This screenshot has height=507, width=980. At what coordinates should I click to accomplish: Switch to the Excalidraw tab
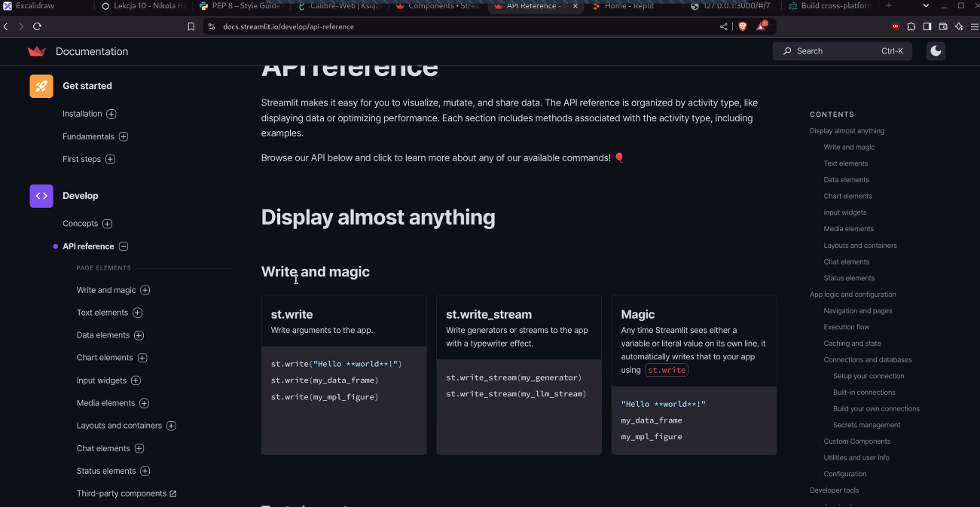pyautogui.click(x=45, y=5)
